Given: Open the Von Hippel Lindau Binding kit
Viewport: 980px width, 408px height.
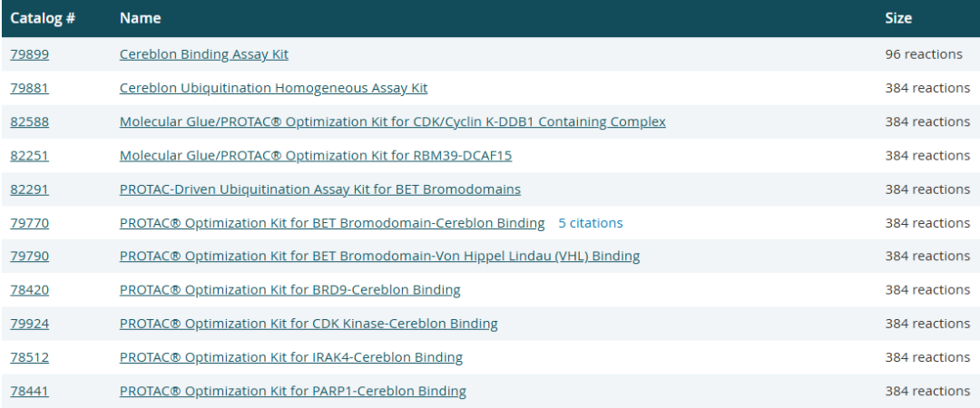Looking at the screenshot, I should click(x=379, y=257).
